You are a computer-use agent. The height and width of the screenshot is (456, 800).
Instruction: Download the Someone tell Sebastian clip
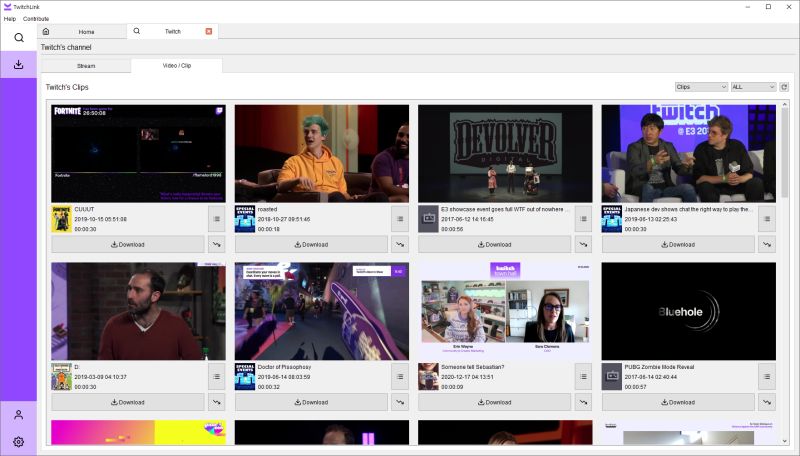pos(494,402)
